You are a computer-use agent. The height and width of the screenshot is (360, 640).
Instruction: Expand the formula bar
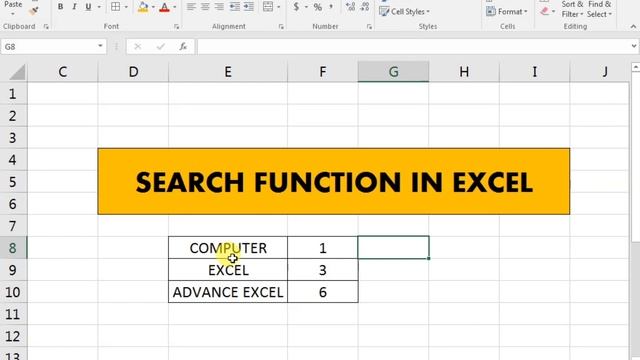[x=634, y=47]
